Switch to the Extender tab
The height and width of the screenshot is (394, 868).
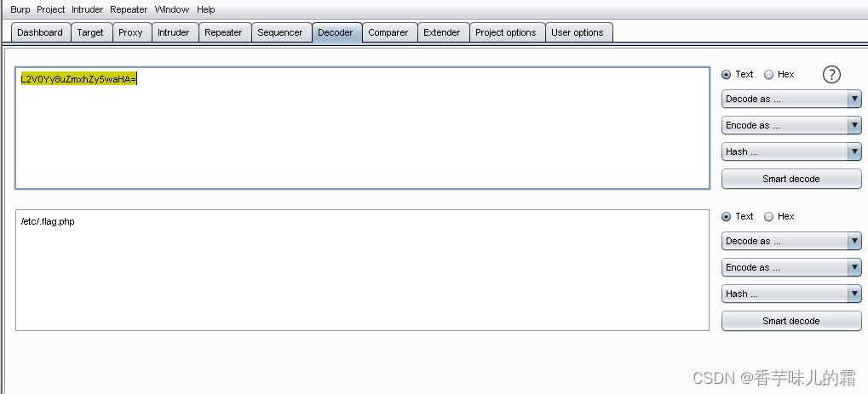pyautogui.click(x=442, y=32)
